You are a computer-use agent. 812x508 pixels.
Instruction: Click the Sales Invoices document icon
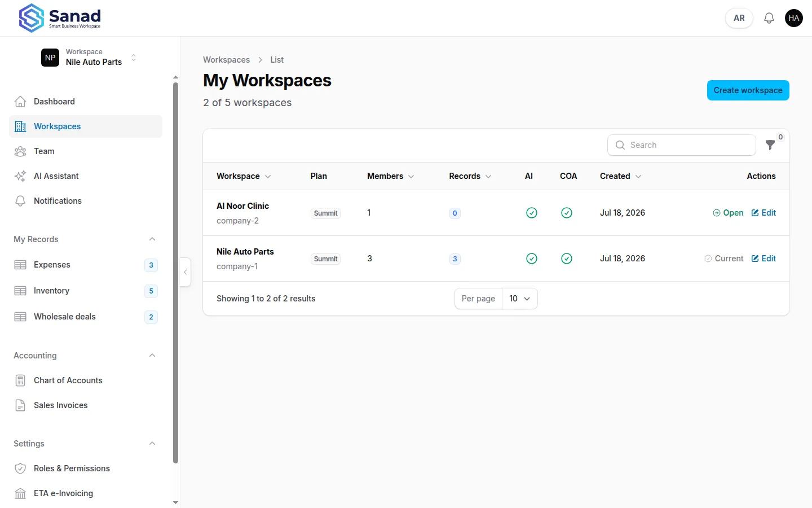20,405
